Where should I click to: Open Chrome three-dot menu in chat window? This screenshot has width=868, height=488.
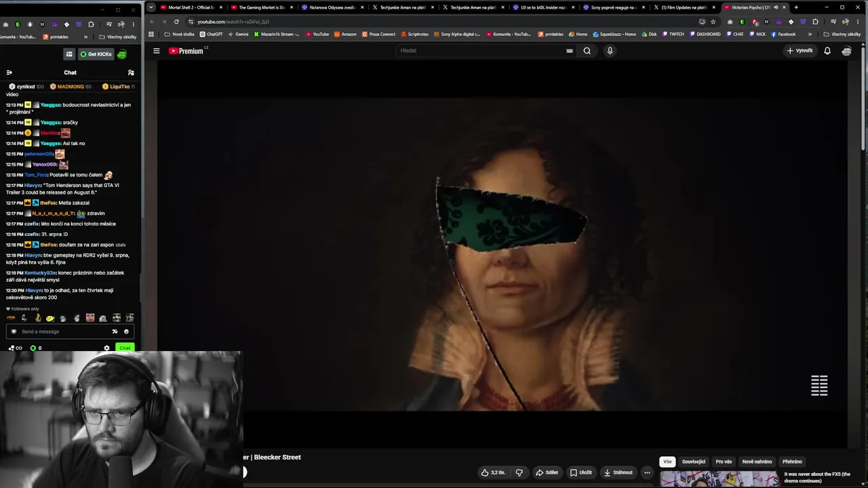click(x=133, y=24)
